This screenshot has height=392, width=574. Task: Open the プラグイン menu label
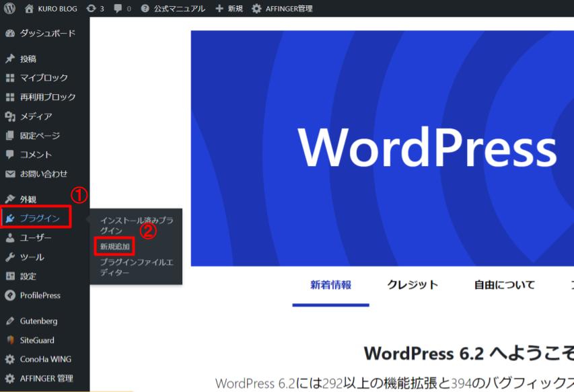pos(40,219)
